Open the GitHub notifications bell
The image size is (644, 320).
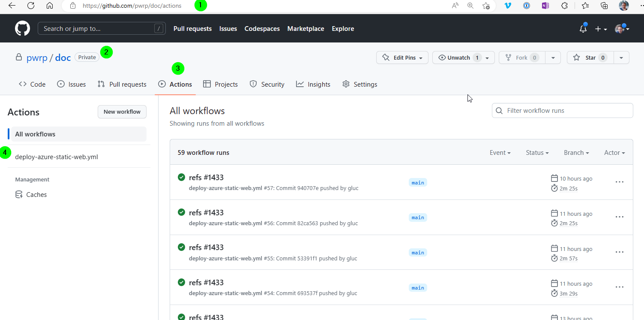[x=583, y=29]
